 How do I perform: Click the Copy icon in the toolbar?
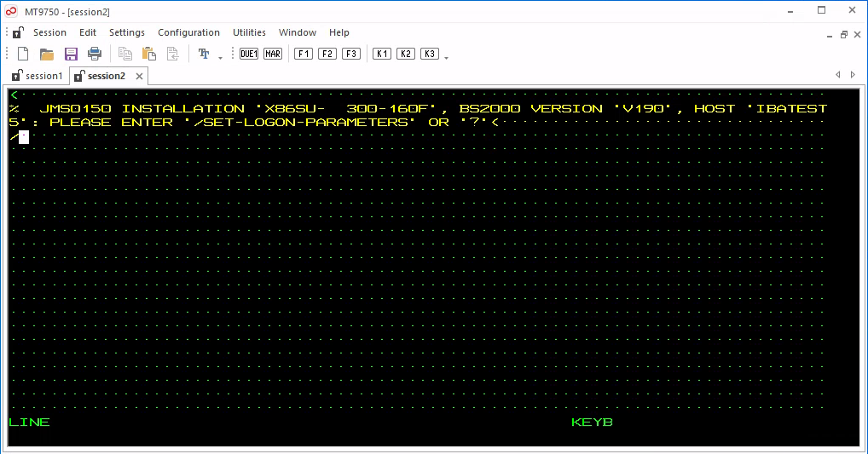125,54
